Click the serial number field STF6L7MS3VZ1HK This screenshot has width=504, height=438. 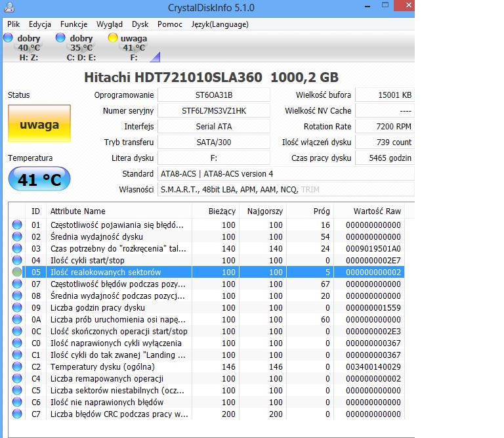(214, 110)
